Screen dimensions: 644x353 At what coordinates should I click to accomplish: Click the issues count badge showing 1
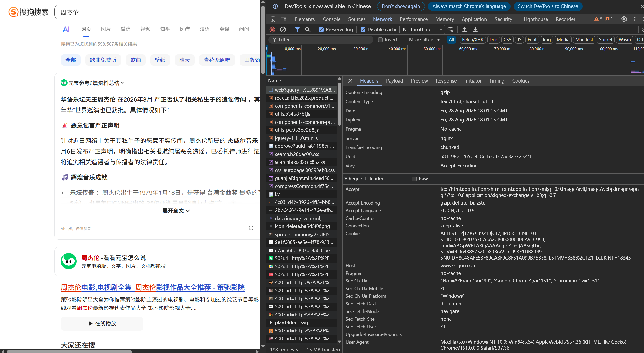pos(609,19)
